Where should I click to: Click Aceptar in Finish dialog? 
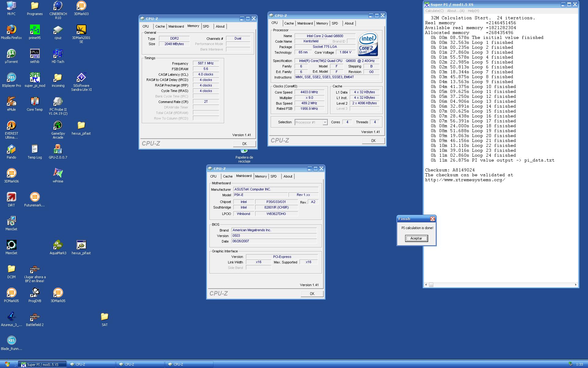point(416,238)
